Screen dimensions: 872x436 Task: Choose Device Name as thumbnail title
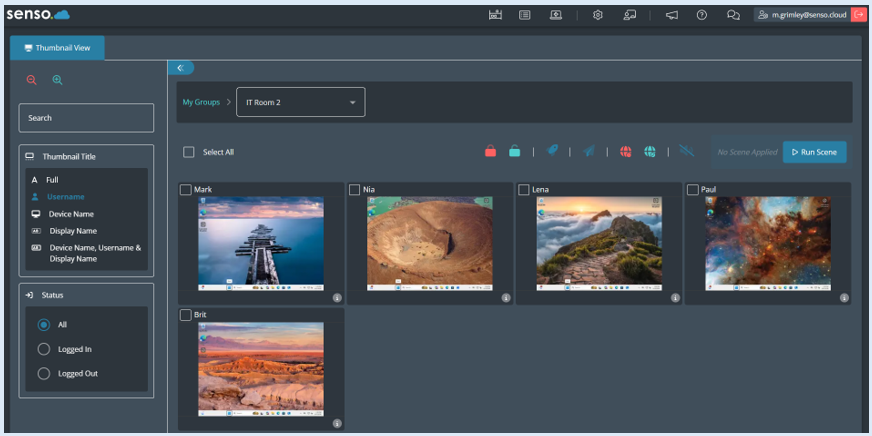tap(71, 214)
